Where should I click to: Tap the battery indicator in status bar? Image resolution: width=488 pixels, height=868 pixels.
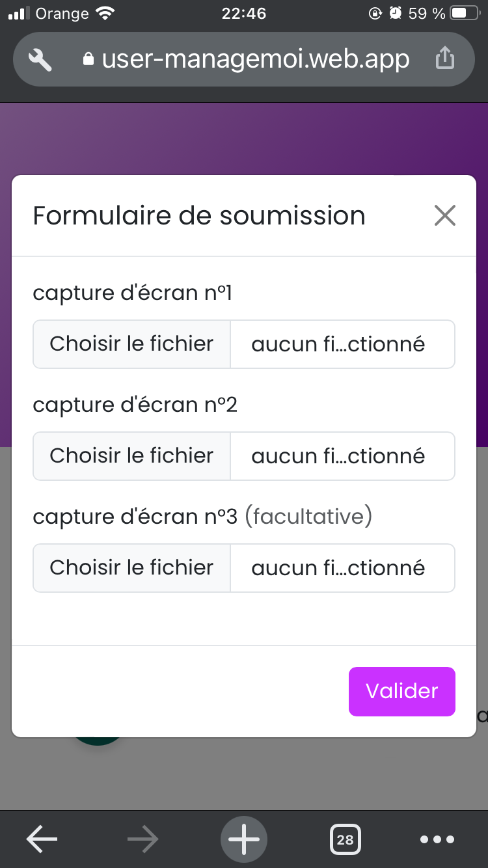click(467, 13)
